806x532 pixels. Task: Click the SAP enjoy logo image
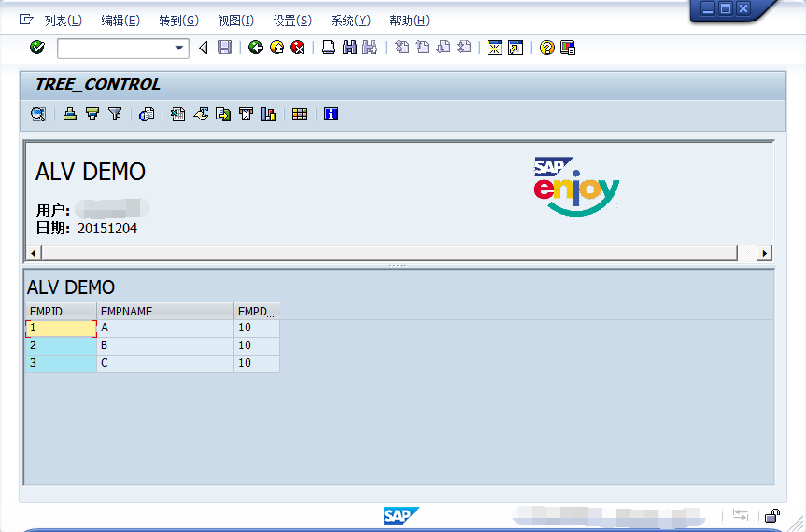click(575, 186)
